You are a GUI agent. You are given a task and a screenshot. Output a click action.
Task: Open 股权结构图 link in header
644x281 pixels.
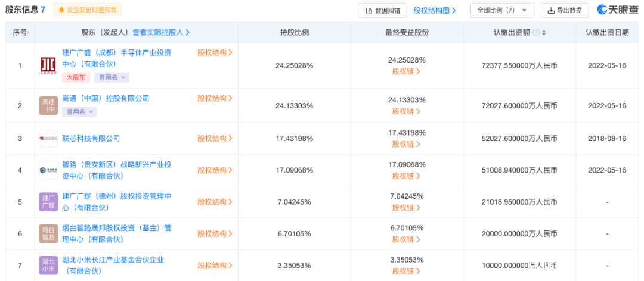(x=435, y=10)
